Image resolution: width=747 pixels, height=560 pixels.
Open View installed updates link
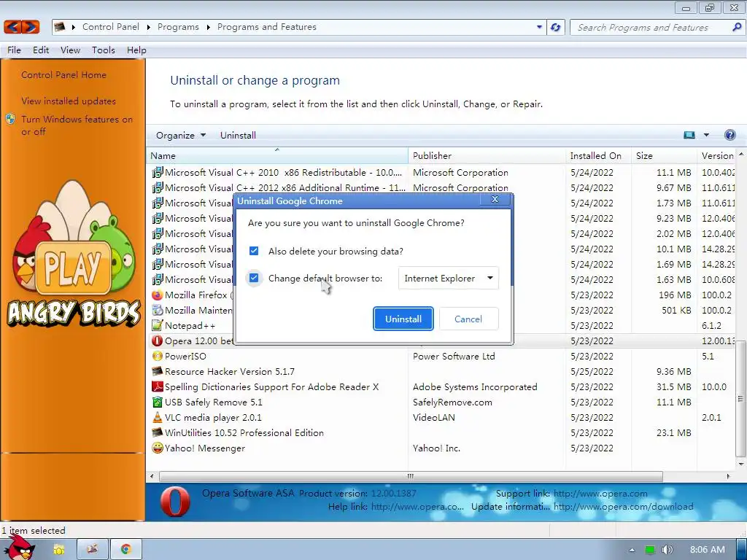click(x=69, y=101)
